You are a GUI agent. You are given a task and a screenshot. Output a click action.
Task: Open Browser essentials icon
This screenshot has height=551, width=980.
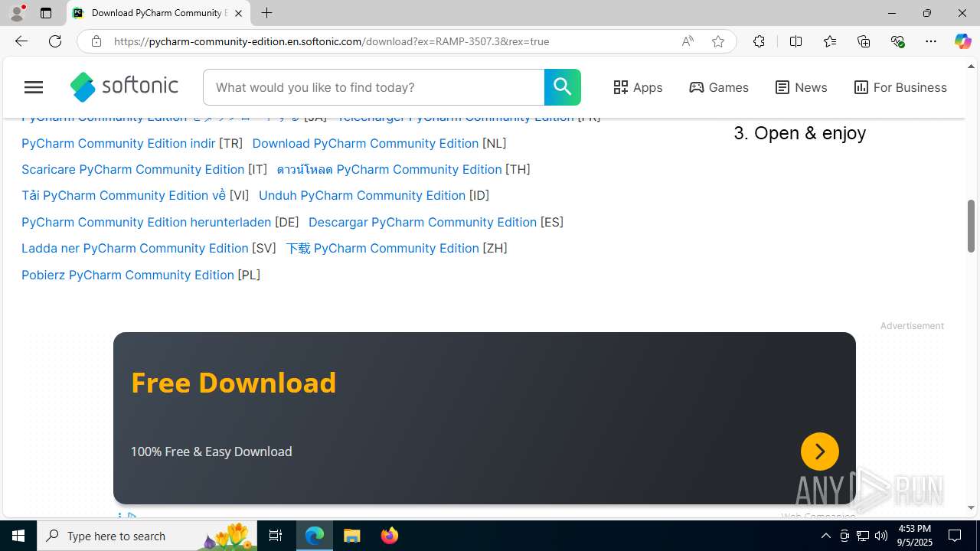pos(897,41)
